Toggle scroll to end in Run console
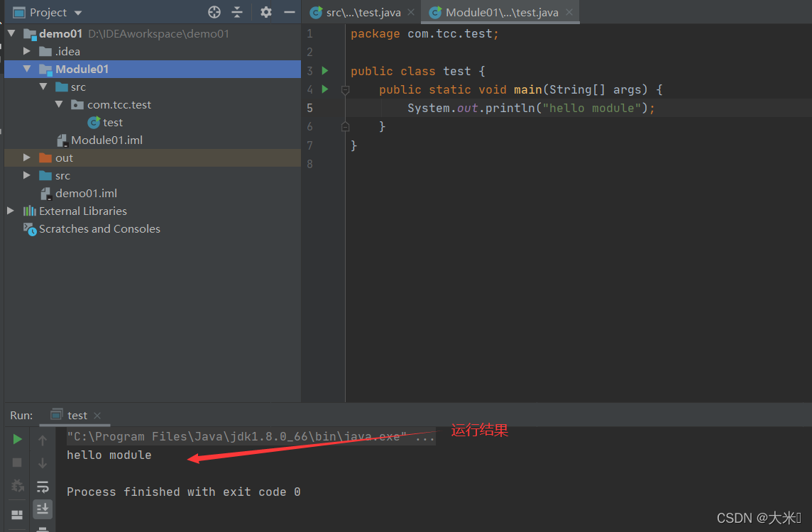The width and height of the screenshot is (812, 532). (x=43, y=509)
